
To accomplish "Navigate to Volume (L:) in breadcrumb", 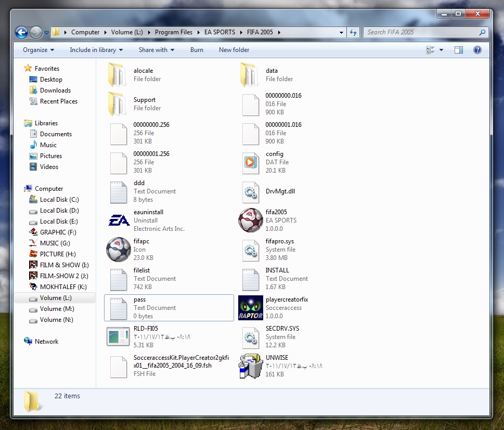I will 127,32.
